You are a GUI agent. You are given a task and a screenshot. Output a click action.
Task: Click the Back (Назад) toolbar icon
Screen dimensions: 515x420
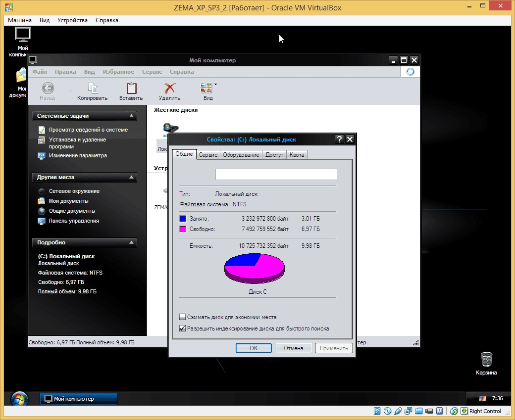pos(48,88)
